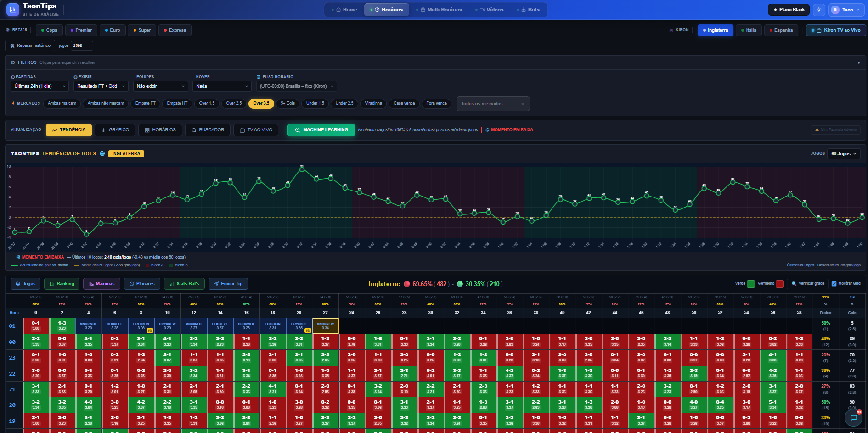Viewport: 868px width, 433px height.
Task: Expand the 60 Jogos selector
Action: tap(844, 154)
